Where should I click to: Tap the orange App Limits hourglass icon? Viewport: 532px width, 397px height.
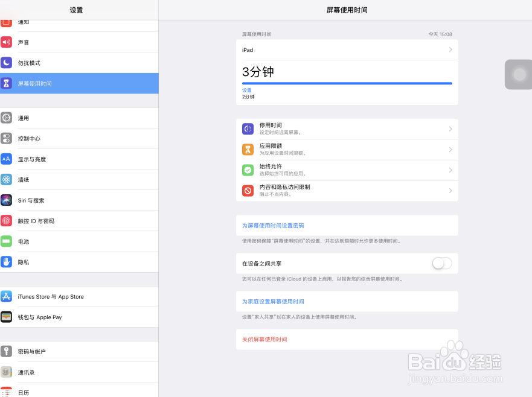(x=248, y=150)
